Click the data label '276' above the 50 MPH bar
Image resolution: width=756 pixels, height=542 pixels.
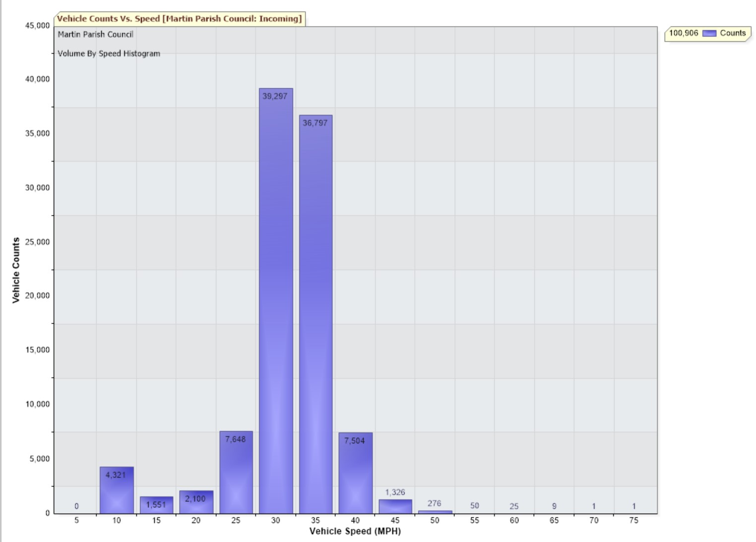tap(435, 503)
